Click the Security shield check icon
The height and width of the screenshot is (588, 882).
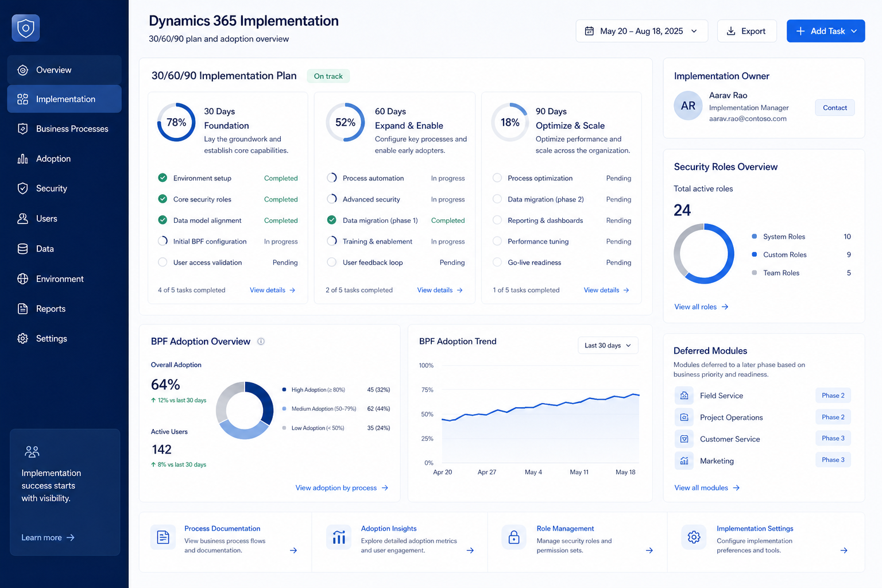click(x=23, y=188)
